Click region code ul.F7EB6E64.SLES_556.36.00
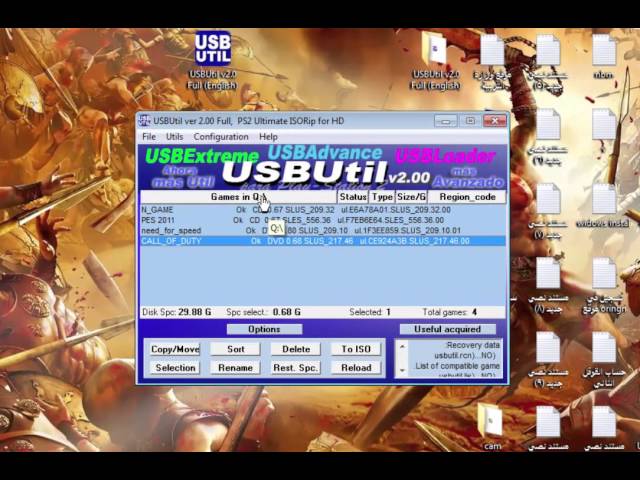 391,220
